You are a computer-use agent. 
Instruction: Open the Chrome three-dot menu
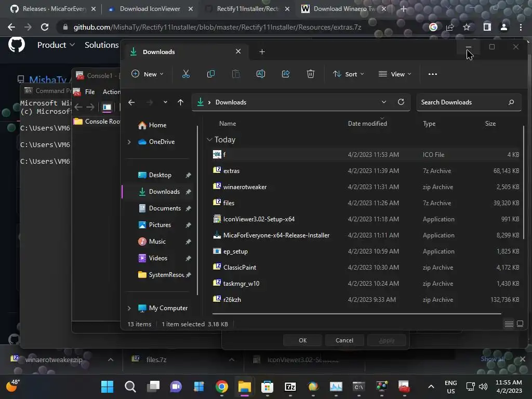(x=521, y=27)
